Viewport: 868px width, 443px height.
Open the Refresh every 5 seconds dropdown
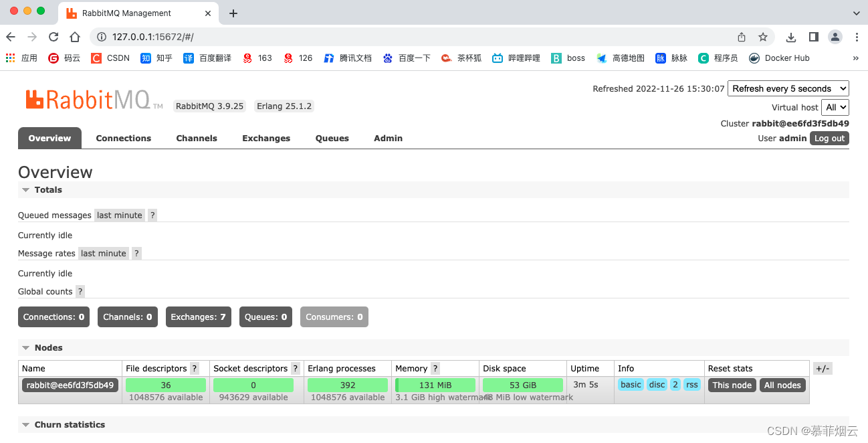788,88
